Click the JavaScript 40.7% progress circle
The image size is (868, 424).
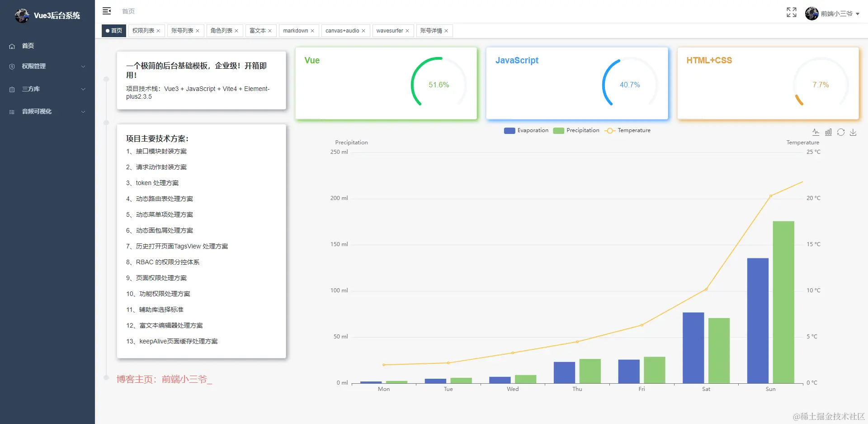point(630,85)
